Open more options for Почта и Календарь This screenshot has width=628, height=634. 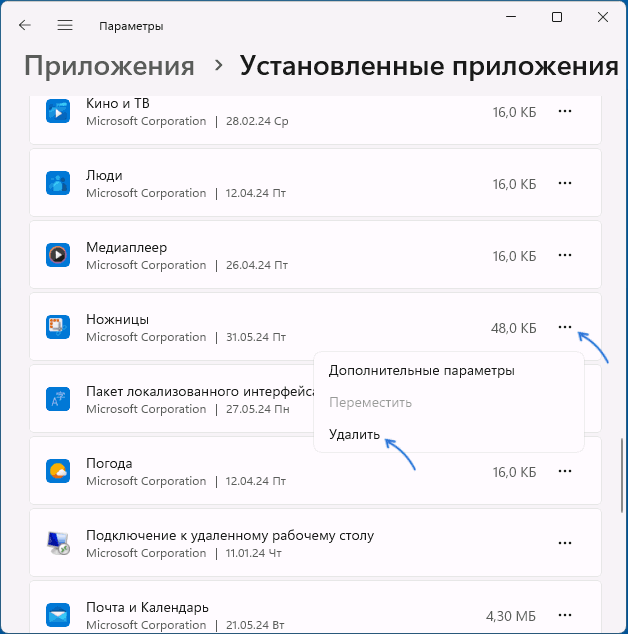pyautogui.click(x=565, y=615)
